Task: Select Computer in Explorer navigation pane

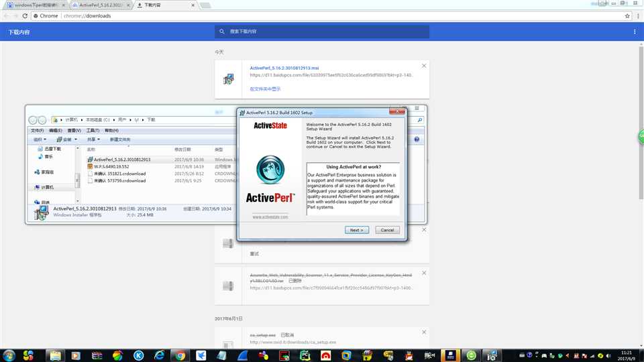Action: 44,188
